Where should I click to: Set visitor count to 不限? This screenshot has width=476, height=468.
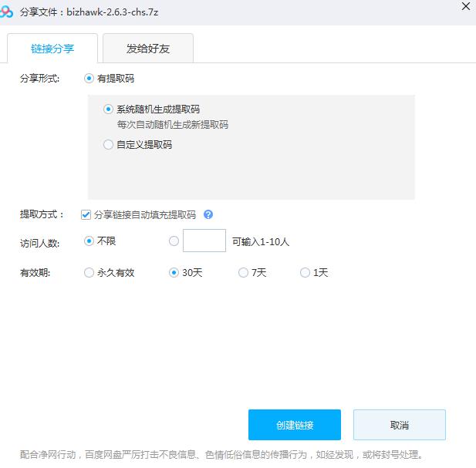click(89, 241)
